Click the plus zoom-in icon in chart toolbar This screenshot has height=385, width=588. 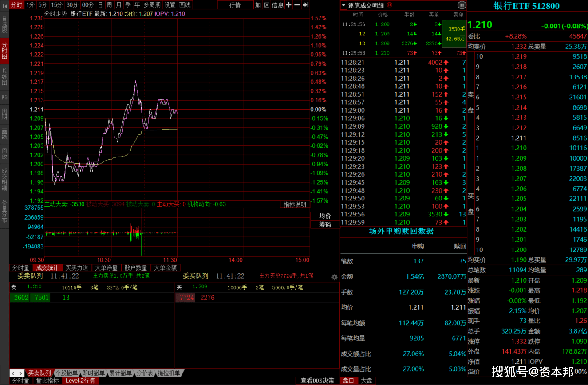288,4
